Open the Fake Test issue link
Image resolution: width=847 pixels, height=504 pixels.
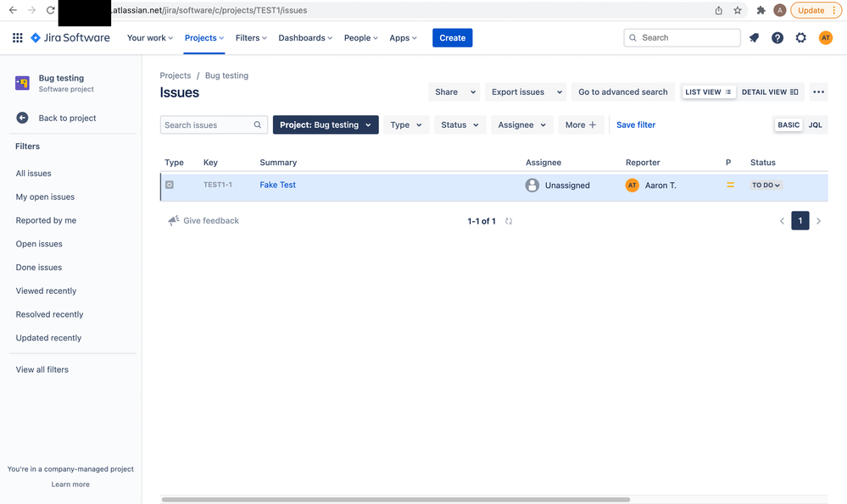[277, 185]
